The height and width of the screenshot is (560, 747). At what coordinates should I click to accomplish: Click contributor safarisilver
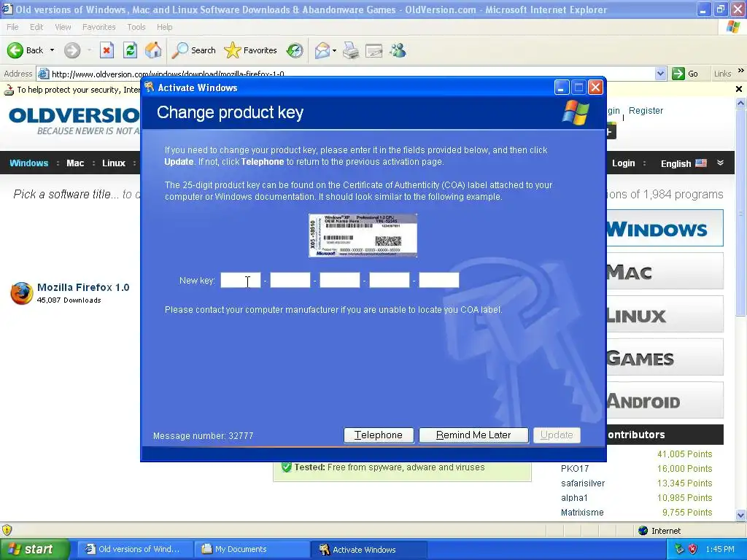click(x=583, y=483)
